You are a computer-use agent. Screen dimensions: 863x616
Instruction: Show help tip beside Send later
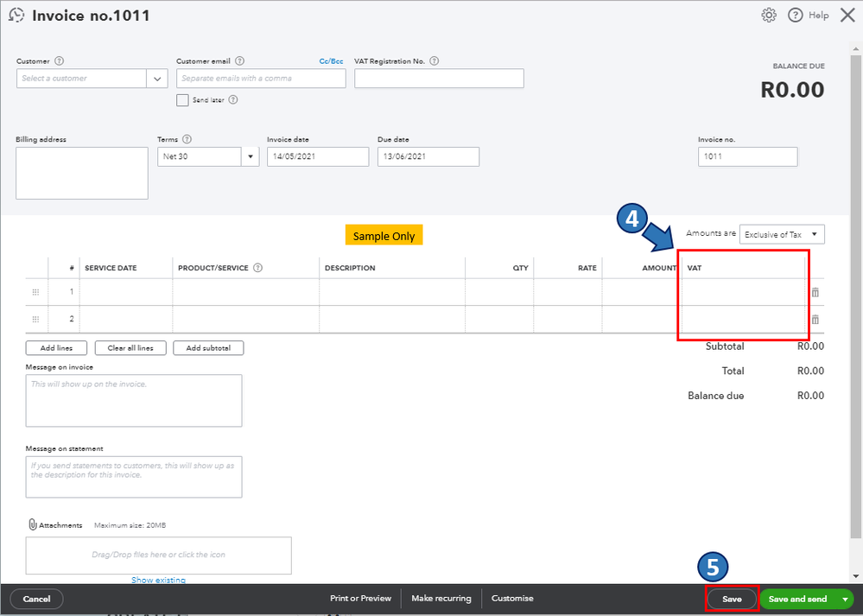coord(233,99)
